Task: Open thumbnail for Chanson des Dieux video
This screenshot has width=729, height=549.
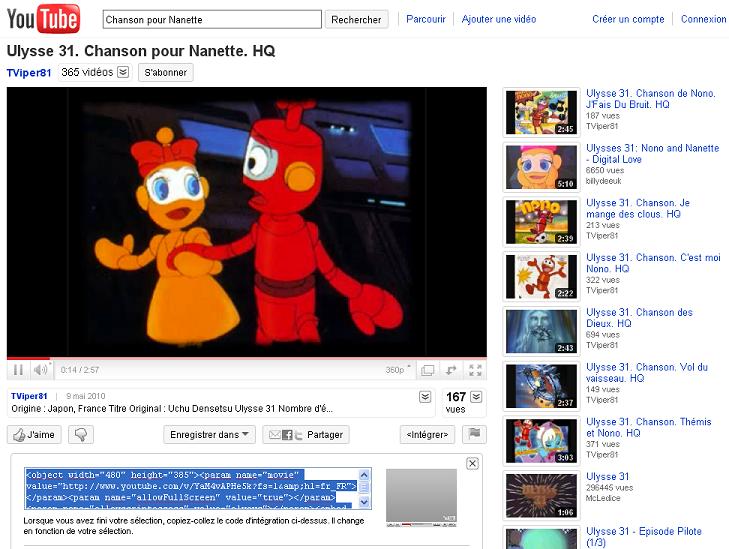Action: pos(541,331)
